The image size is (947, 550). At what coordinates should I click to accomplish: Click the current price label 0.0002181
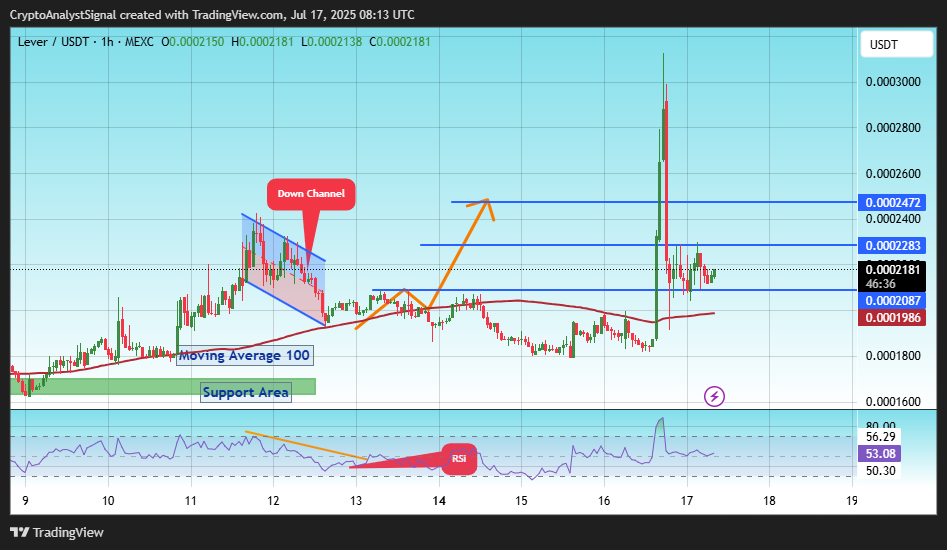click(x=892, y=270)
